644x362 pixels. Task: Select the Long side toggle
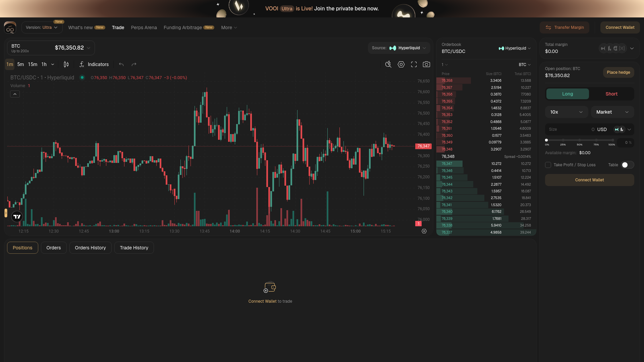568,94
